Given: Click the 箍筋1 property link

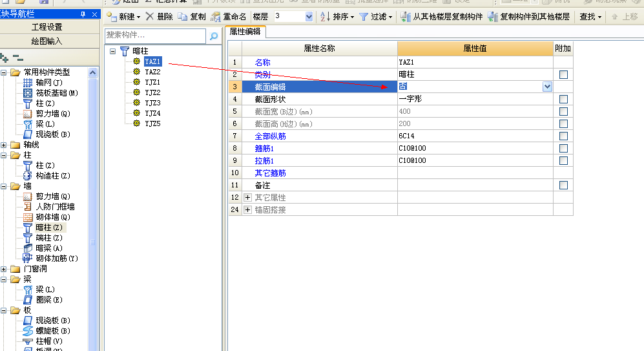Looking at the screenshot, I should (264, 149).
